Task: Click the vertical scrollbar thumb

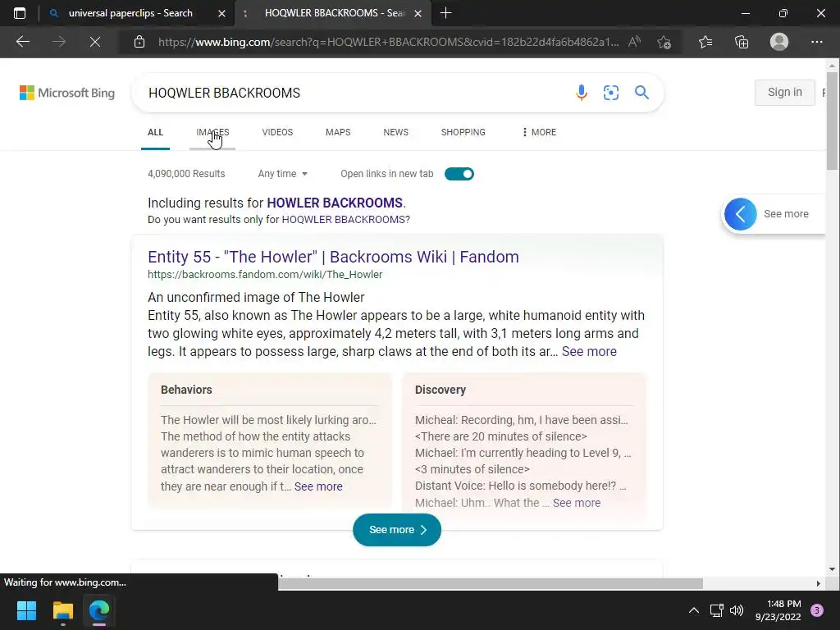Action: coord(832,122)
